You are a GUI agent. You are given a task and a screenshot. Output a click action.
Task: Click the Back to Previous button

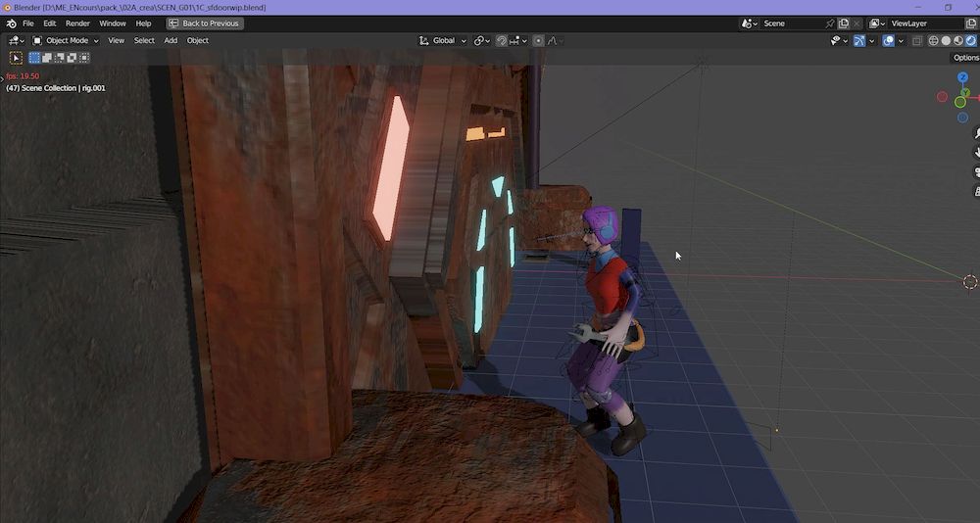[204, 24]
